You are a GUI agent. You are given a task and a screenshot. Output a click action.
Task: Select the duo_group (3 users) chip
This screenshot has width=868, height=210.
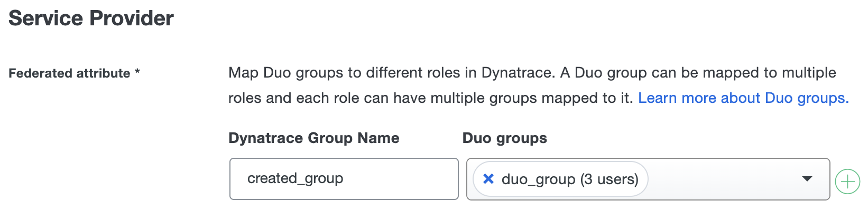[561, 179]
